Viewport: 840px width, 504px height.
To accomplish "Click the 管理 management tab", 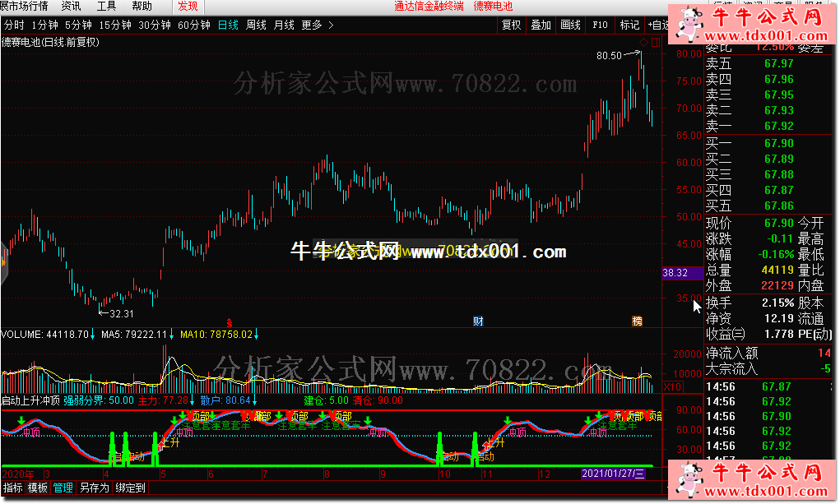I will [x=63, y=488].
